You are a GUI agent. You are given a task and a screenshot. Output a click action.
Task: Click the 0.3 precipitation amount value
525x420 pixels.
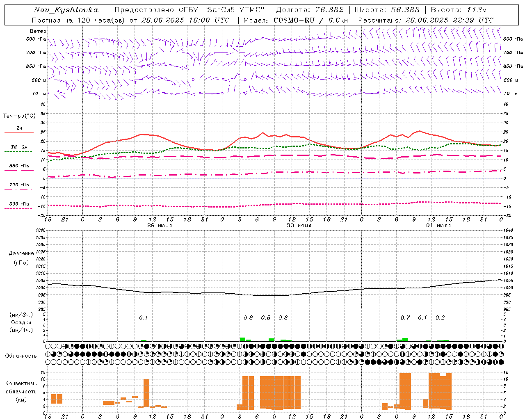[283, 318]
